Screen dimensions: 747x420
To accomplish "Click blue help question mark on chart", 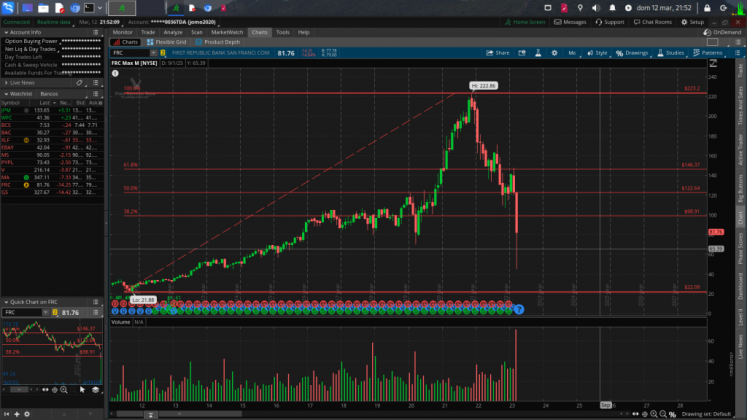I will click(x=519, y=310).
